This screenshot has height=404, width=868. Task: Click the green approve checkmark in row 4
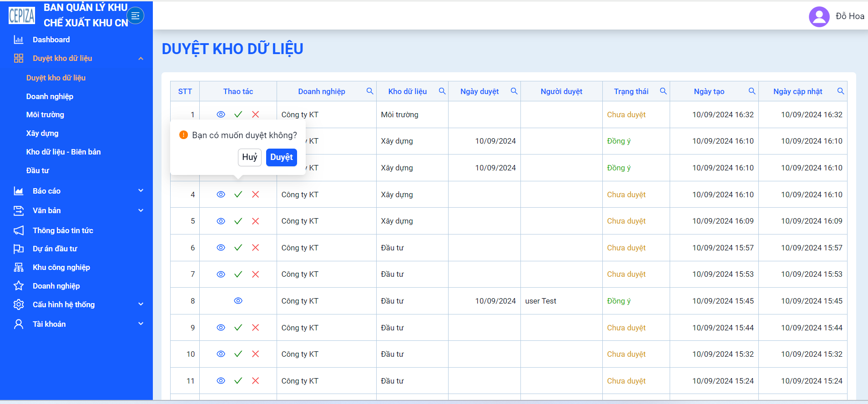pos(238,195)
